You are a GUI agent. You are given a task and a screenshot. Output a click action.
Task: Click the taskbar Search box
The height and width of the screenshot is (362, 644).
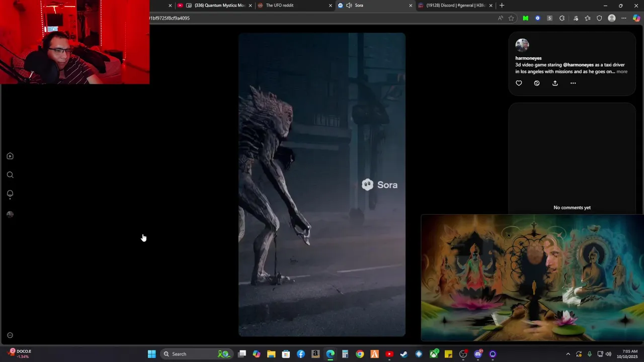click(197, 354)
